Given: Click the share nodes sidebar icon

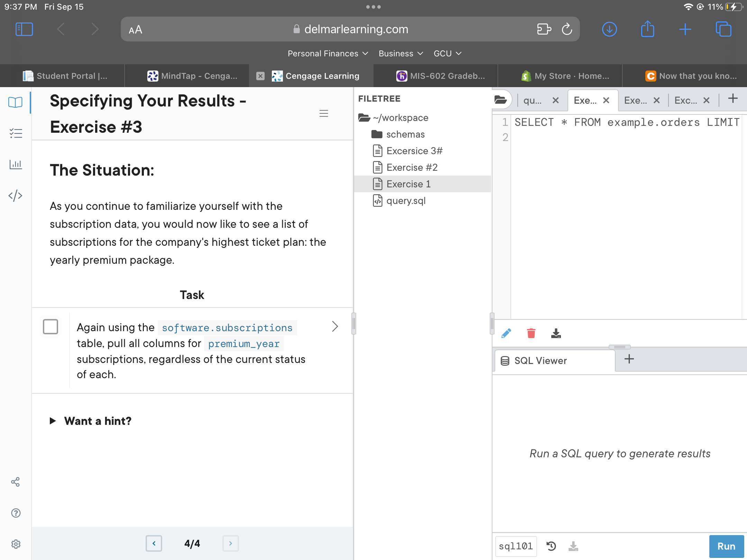Looking at the screenshot, I should pos(16,482).
